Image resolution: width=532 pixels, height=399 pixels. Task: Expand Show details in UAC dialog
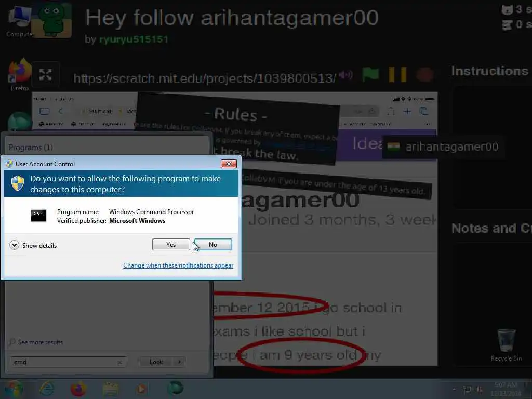pos(33,245)
